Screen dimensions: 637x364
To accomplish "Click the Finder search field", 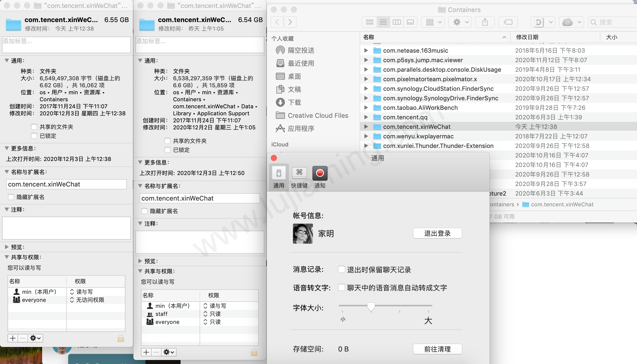I will 612,22.
